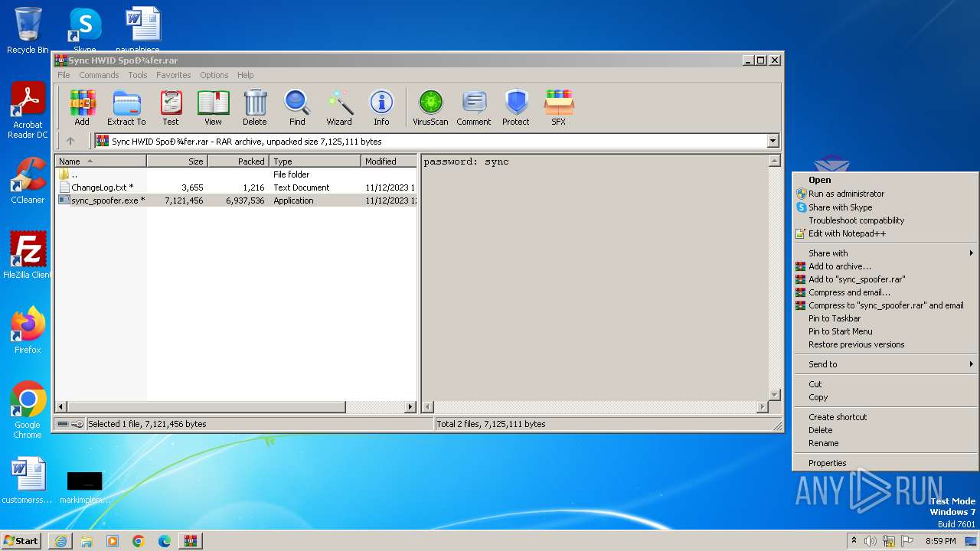
Task: Expand the Send to submenu
Action: [885, 364]
